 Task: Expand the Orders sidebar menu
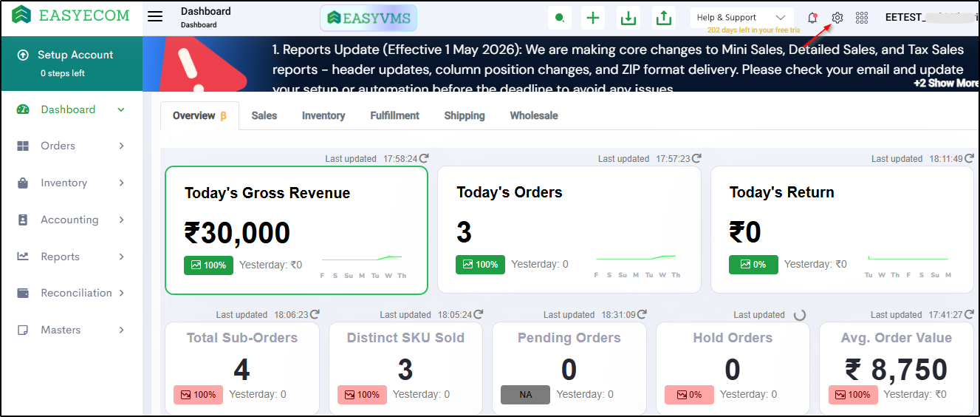click(x=71, y=146)
